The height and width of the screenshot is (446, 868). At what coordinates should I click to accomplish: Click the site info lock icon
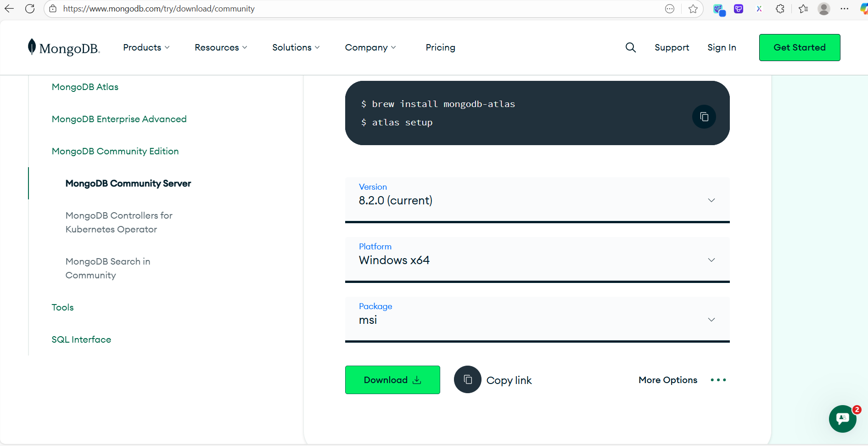(53, 9)
